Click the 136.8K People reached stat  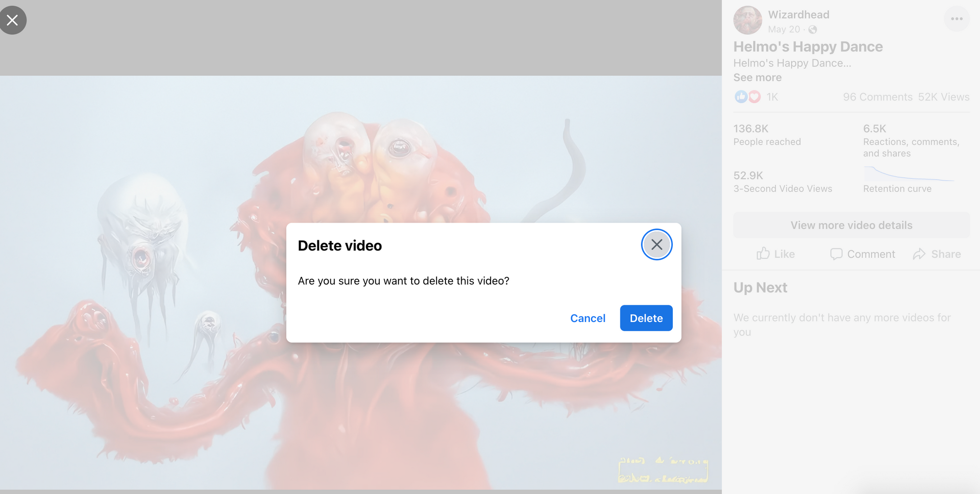pos(767,135)
